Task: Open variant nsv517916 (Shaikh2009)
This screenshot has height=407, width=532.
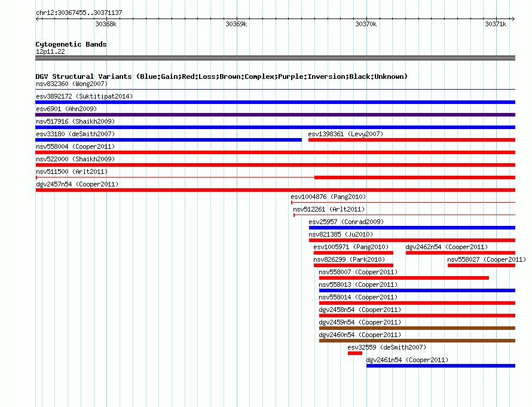Action: (75, 121)
